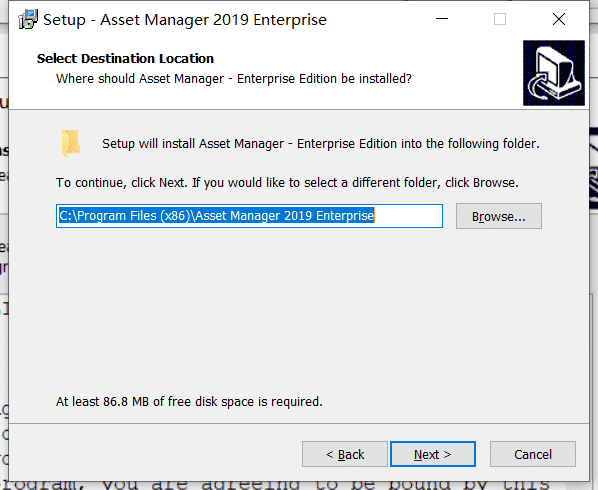Viewport: 598px width, 490px height.
Task: Close the Setup wizard with the X
Action: click(x=559, y=19)
